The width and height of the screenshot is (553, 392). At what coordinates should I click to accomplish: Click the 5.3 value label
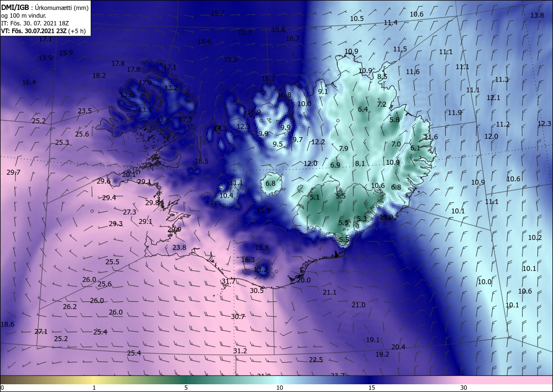[x=362, y=218]
